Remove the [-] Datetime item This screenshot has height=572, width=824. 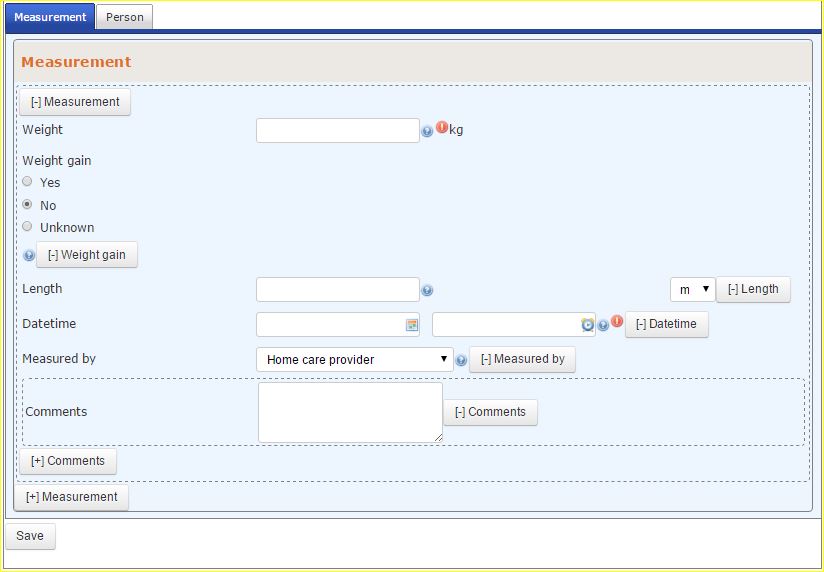666,324
